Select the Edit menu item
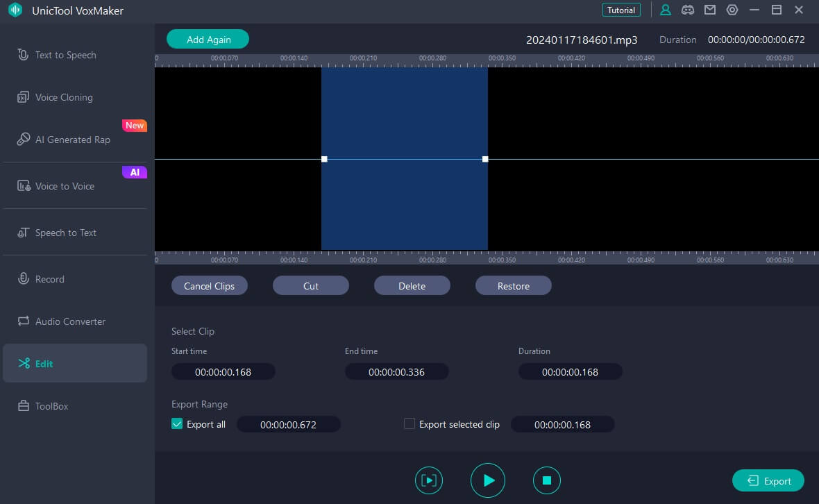 pos(75,363)
